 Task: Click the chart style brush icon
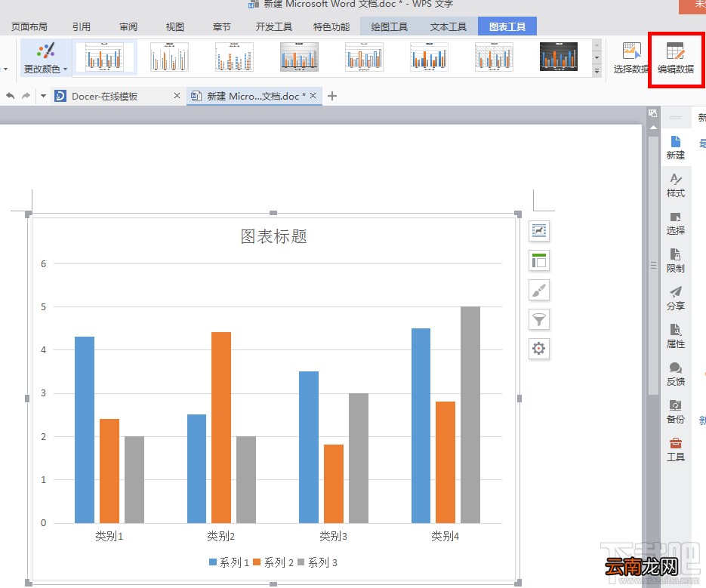coord(539,291)
